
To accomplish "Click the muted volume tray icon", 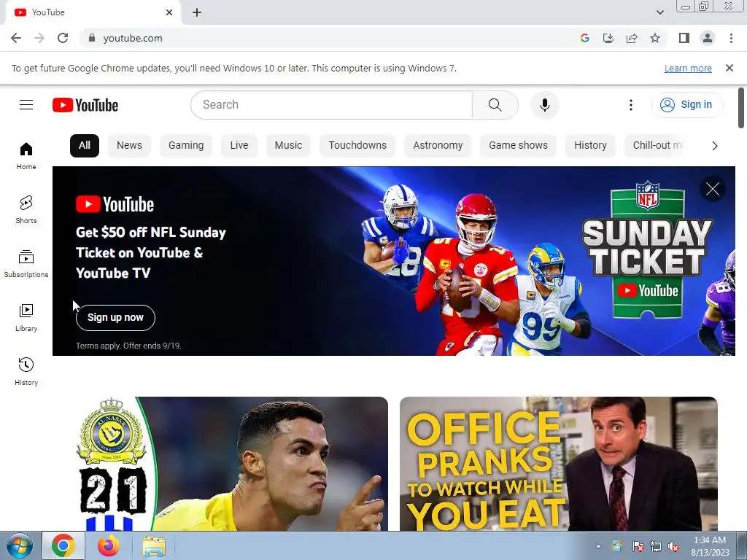I will pyautogui.click(x=673, y=546).
